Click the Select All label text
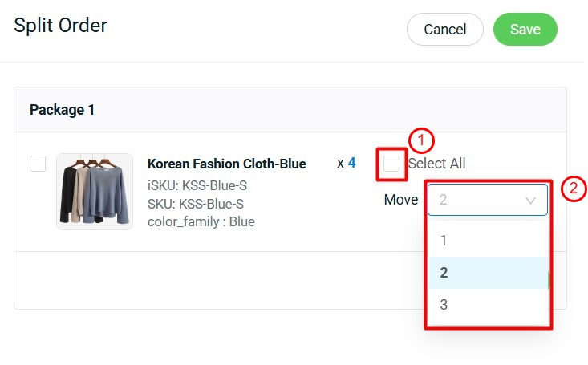 [x=436, y=164]
